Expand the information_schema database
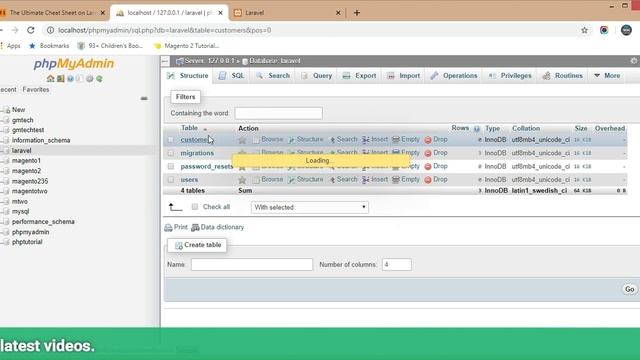 tap(6, 140)
